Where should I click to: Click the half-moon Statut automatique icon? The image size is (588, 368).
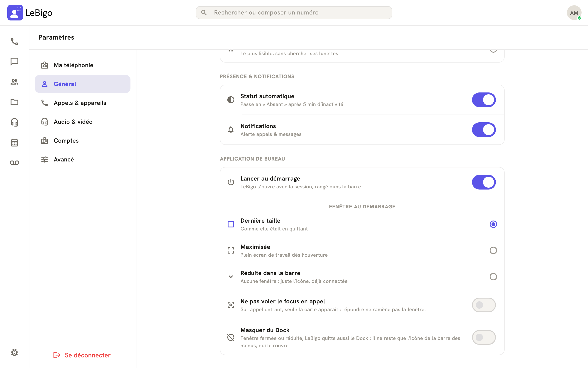pos(231,100)
